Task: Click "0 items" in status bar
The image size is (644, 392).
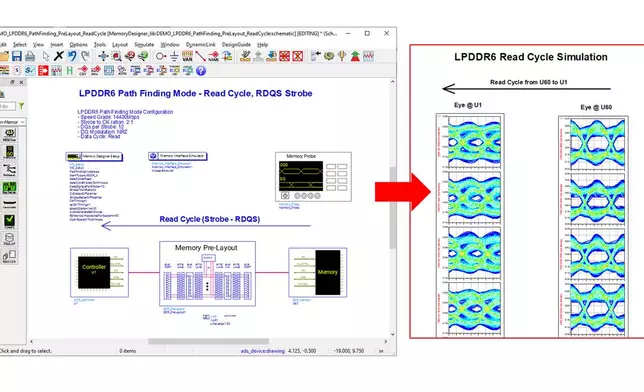Action: pos(128,351)
